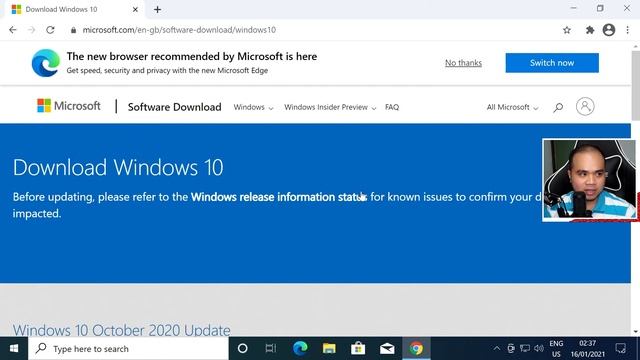
Task: Dismiss the Edge banner with No thanks
Action: 463,63
